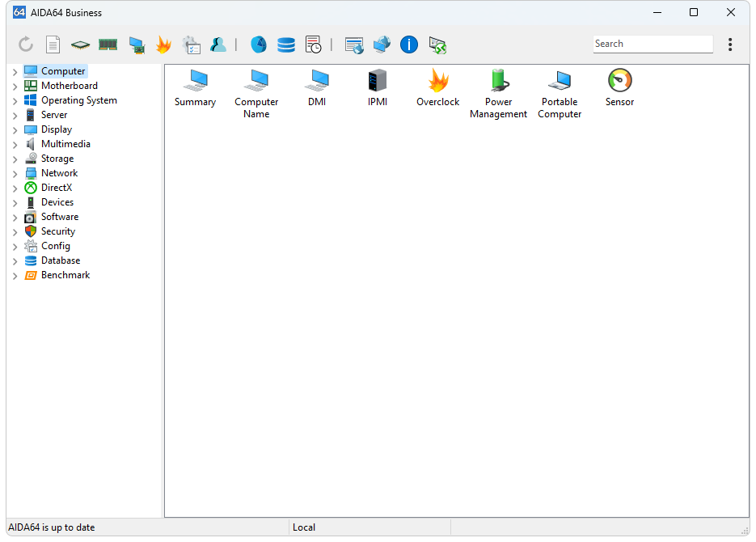The height and width of the screenshot is (542, 756).
Task: Expand the Benchmark tree node arrow
Action: click(15, 276)
